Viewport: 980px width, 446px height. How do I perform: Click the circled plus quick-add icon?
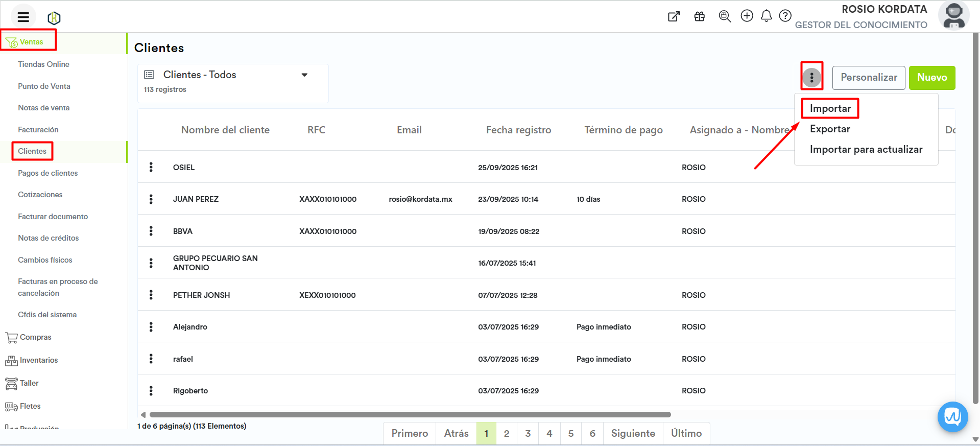[x=747, y=16]
